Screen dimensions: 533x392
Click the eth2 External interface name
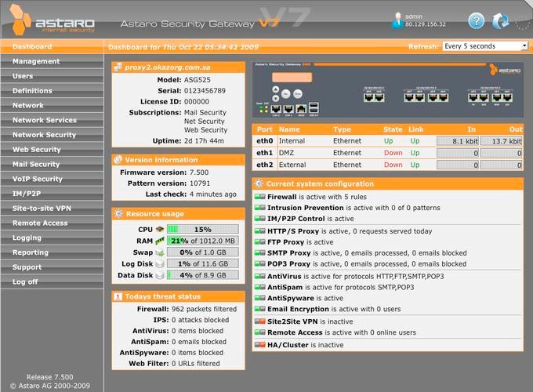(x=292, y=165)
